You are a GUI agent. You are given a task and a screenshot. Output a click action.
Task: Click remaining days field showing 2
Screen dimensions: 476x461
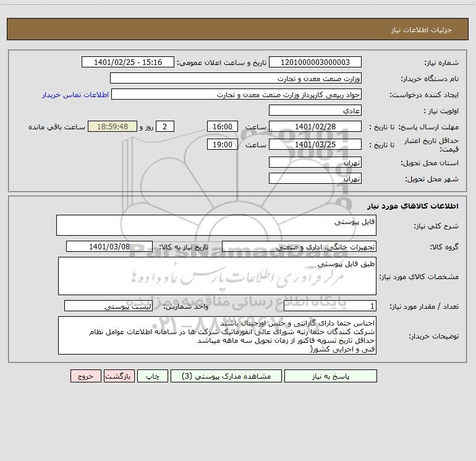coord(165,126)
